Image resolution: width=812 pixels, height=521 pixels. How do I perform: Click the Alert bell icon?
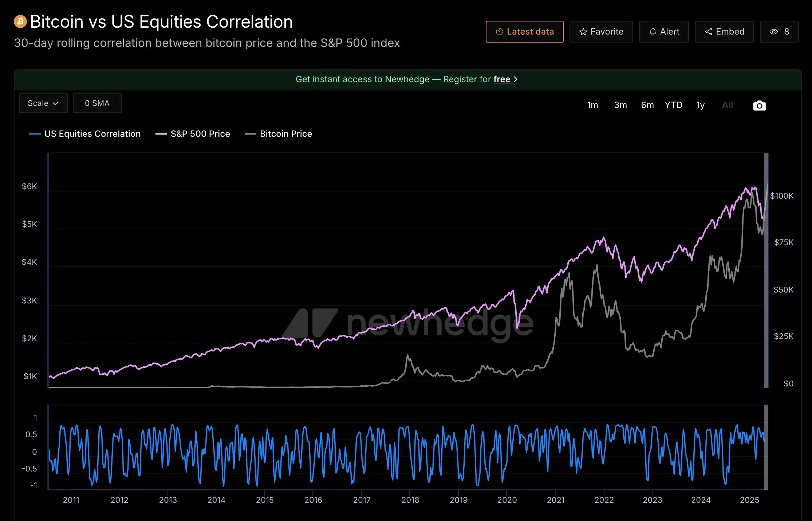(x=653, y=32)
